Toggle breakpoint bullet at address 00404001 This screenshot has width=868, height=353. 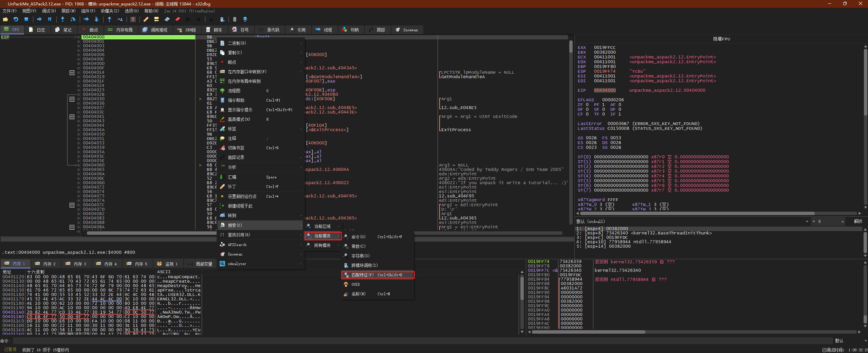click(79, 41)
